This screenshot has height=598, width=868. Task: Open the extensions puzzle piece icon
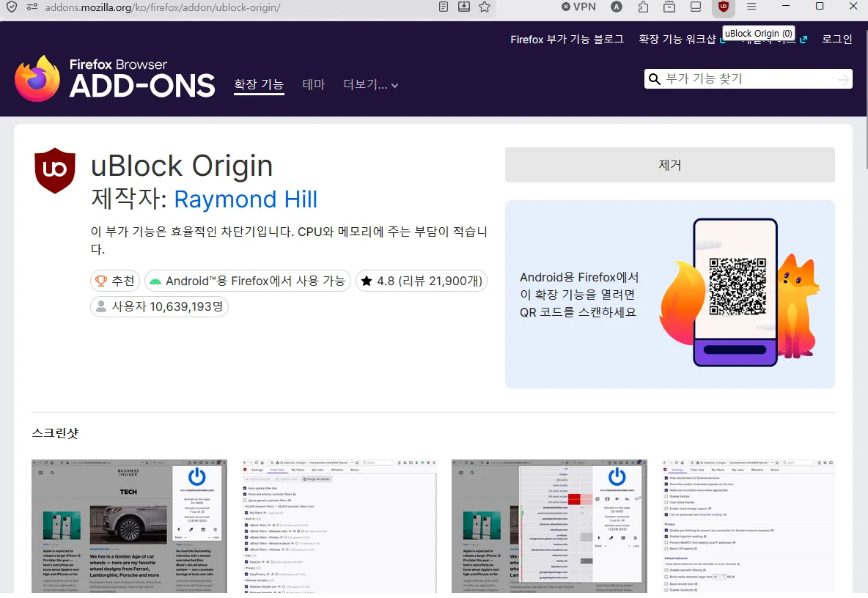point(643,7)
